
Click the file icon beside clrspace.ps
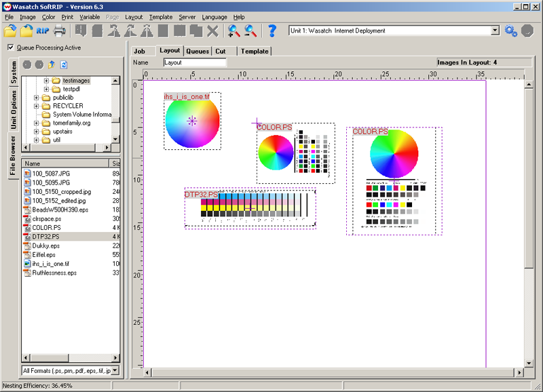coord(27,218)
